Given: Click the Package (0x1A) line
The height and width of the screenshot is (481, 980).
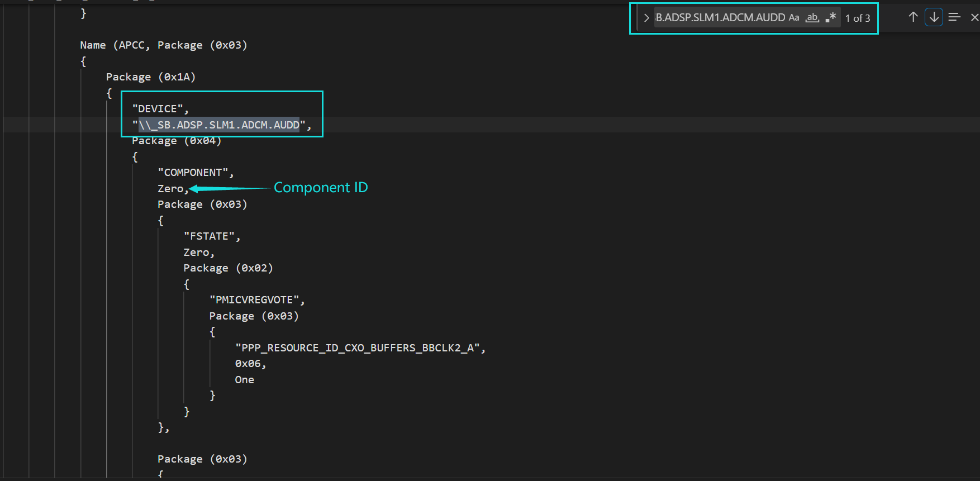Looking at the screenshot, I should tap(151, 77).
